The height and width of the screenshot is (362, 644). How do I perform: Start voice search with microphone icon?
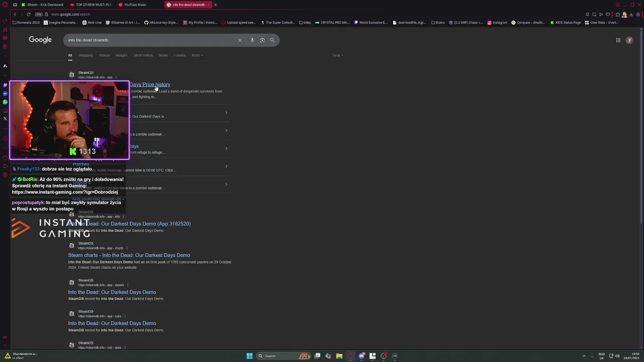(252, 40)
